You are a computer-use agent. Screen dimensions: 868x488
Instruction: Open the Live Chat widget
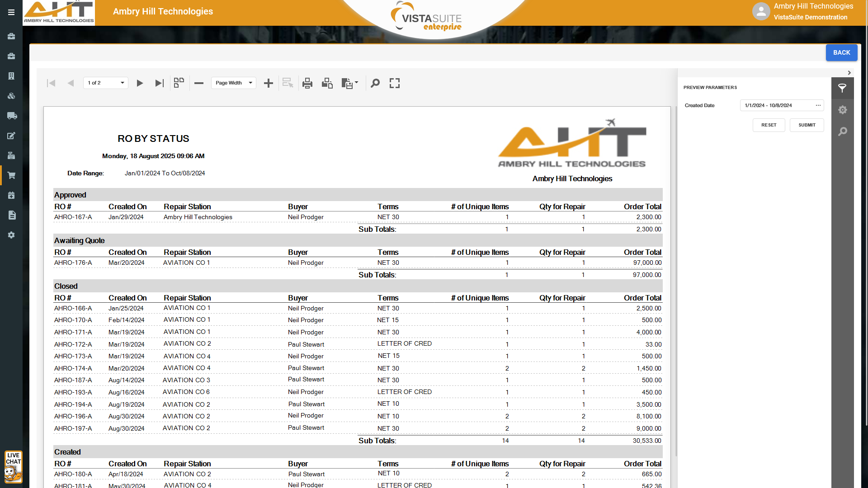pos(13,467)
